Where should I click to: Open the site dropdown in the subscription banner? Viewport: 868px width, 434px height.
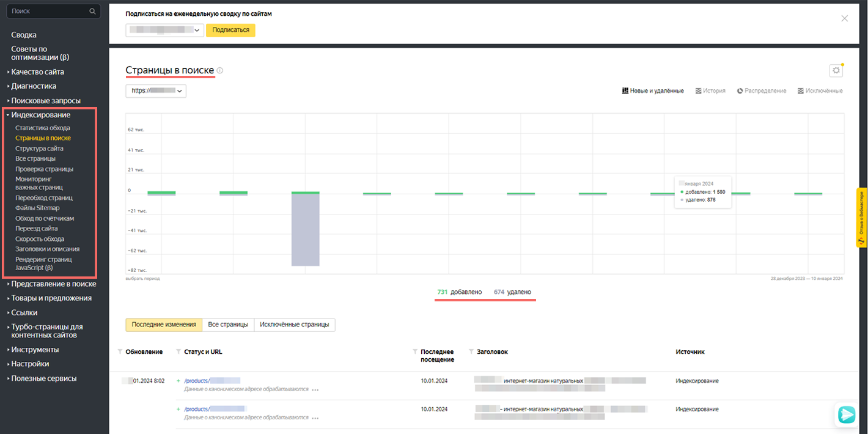164,30
